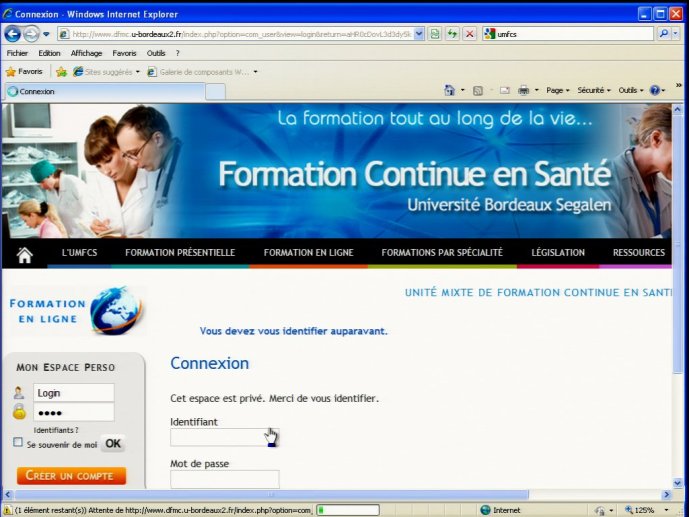Click the 125% zoom level button

(639, 510)
